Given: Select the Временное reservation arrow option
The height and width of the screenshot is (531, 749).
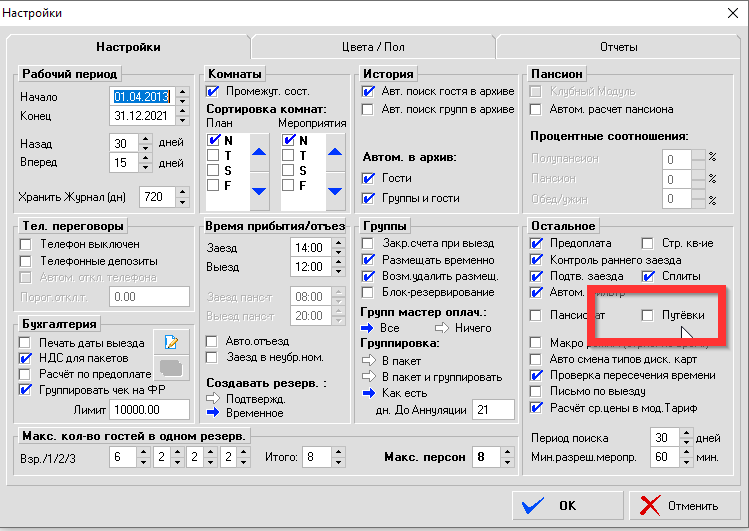Looking at the screenshot, I should pos(212,411).
